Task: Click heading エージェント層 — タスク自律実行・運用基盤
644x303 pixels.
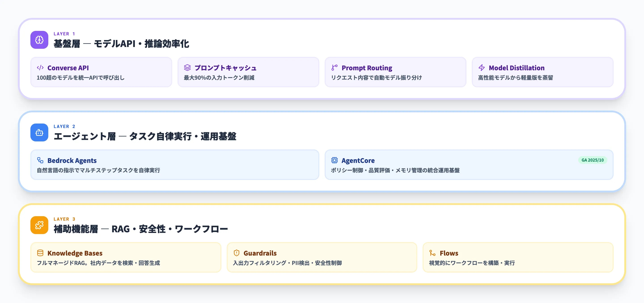Action: pos(145,136)
